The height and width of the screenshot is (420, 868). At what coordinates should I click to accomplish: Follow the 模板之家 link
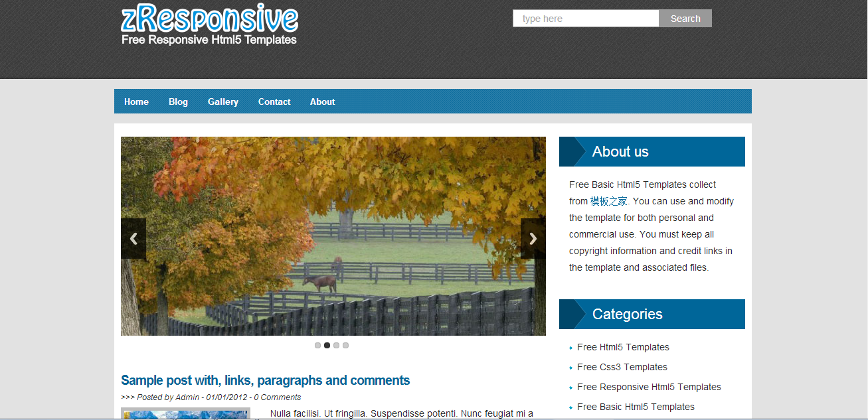point(608,201)
